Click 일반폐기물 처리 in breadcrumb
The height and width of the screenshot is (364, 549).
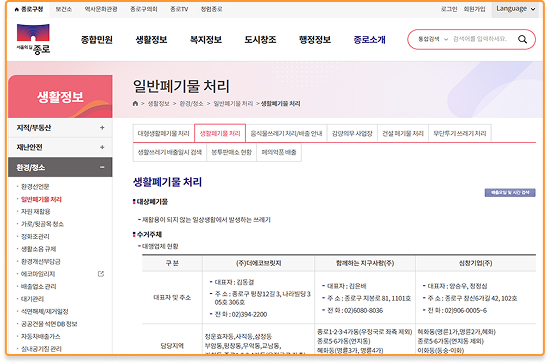pos(233,104)
